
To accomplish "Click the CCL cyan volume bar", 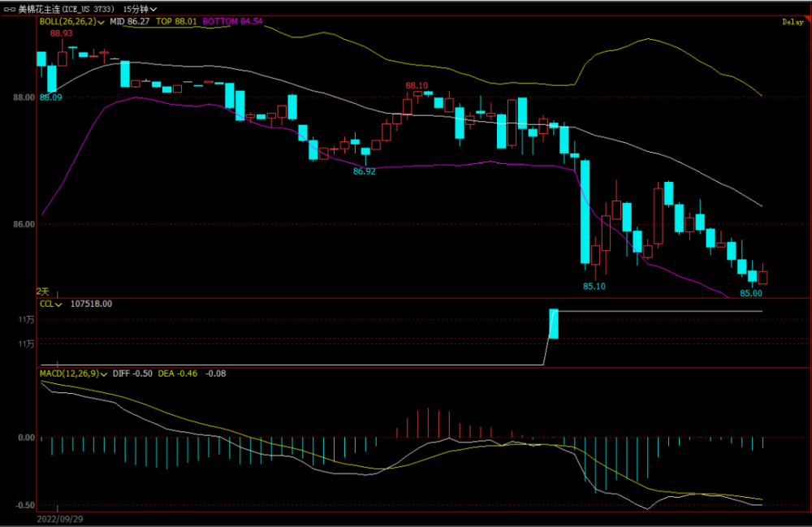I will 554,323.
